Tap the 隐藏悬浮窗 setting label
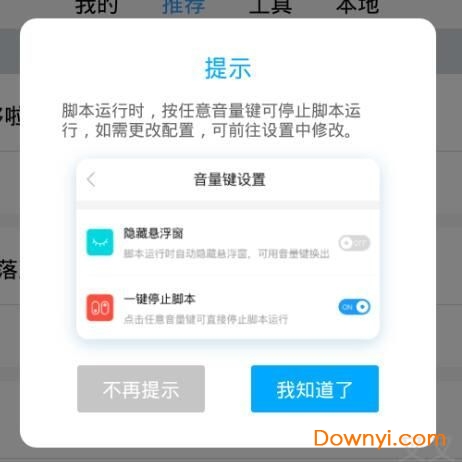This screenshot has width=462, height=462. pos(153,233)
